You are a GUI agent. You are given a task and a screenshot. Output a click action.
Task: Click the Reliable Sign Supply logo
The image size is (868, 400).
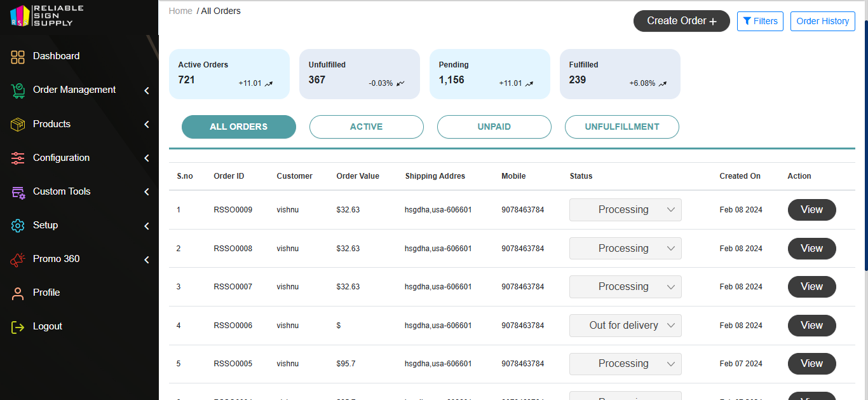(46, 15)
